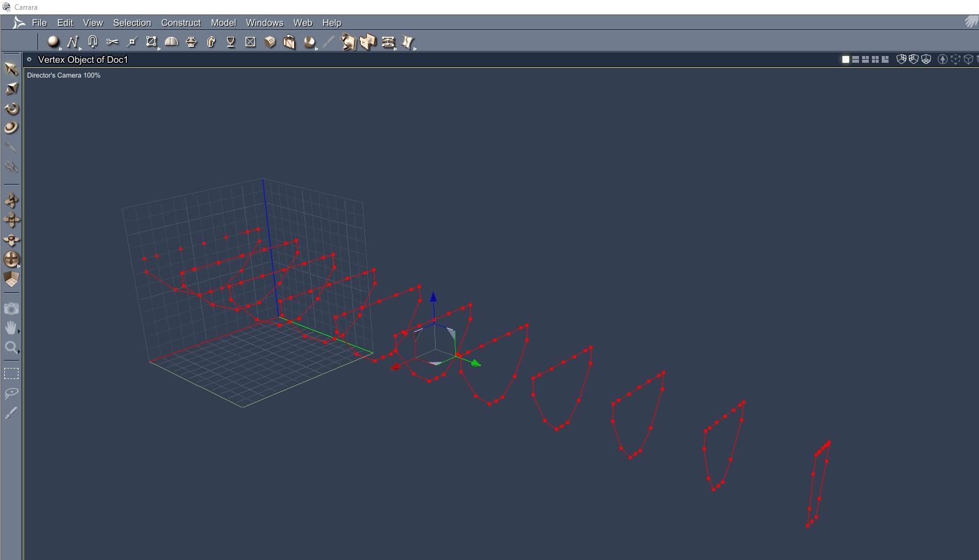Select the hand pan tool

[x=11, y=328]
